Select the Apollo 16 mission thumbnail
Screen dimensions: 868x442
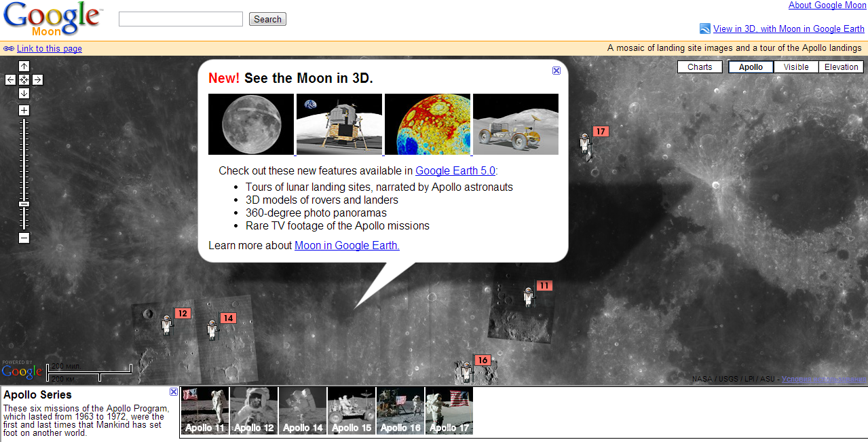click(400, 411)
